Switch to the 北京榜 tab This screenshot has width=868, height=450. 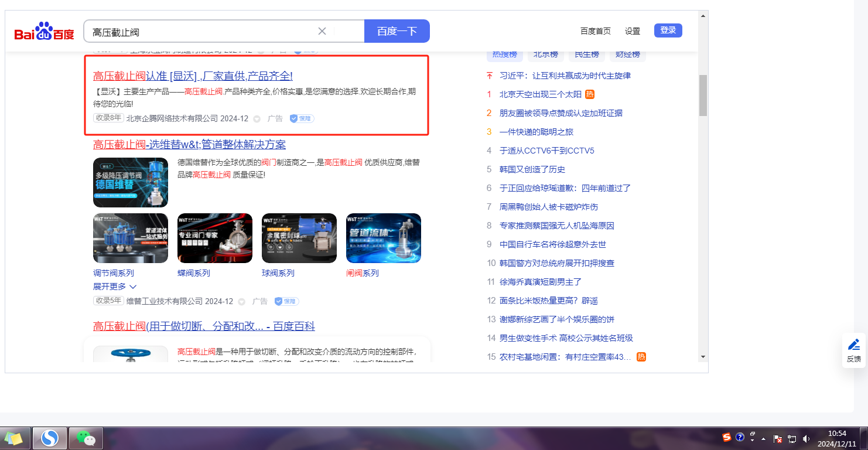click(545, 54)
